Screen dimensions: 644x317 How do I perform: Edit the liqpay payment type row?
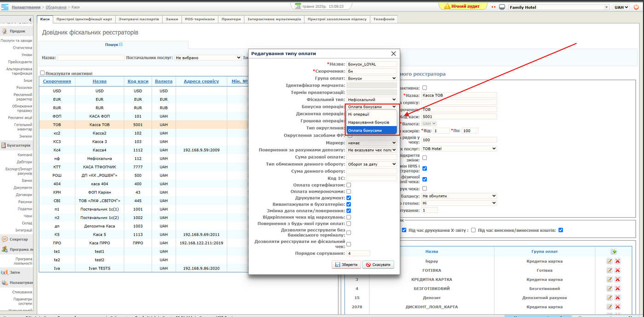coord(609,261)
